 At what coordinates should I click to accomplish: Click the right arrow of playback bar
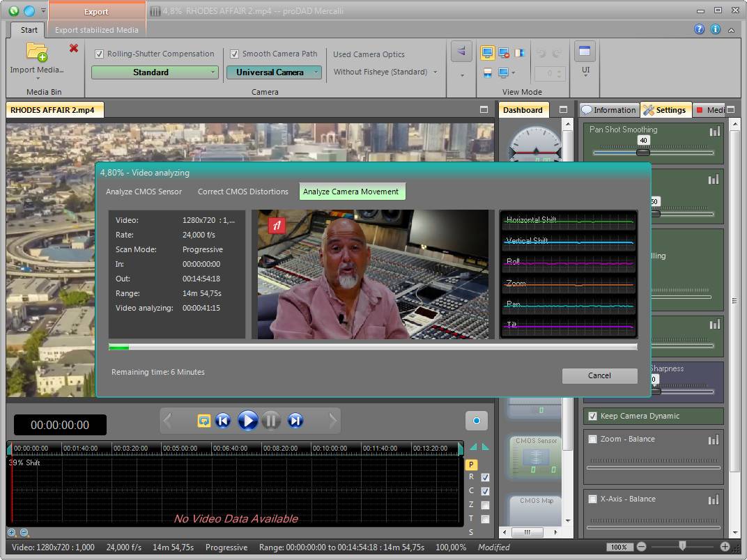[332, 421]
